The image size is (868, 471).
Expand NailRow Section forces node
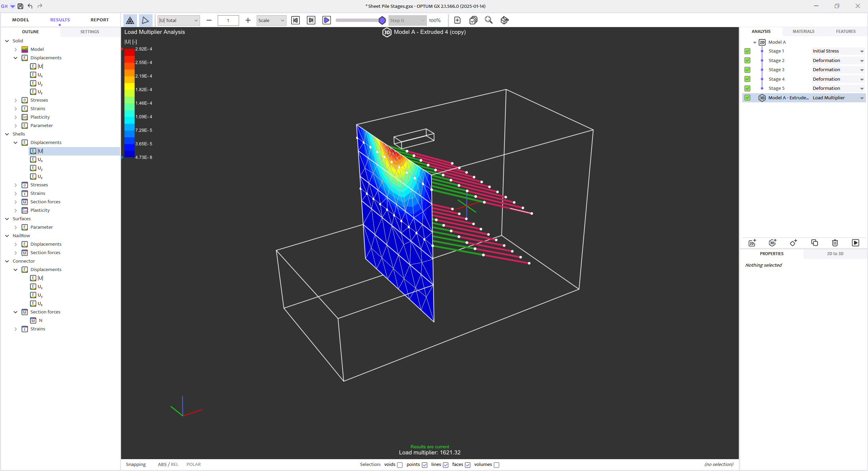pyautogui.click(x=16, y=253)
